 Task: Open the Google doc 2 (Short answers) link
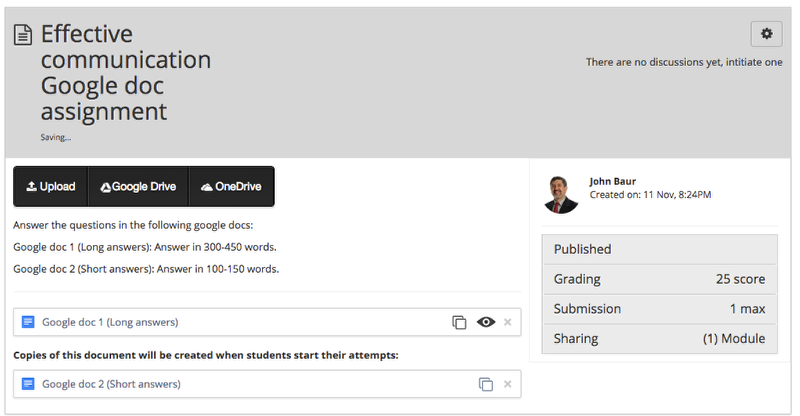pyautogui.click(x=111, y=384)
